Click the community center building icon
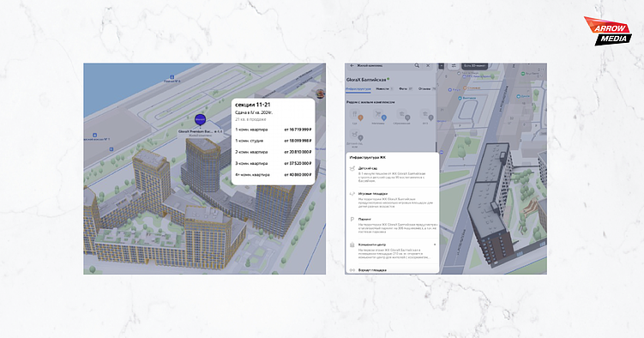The image size is (644, 338). (x=352, y=244)
